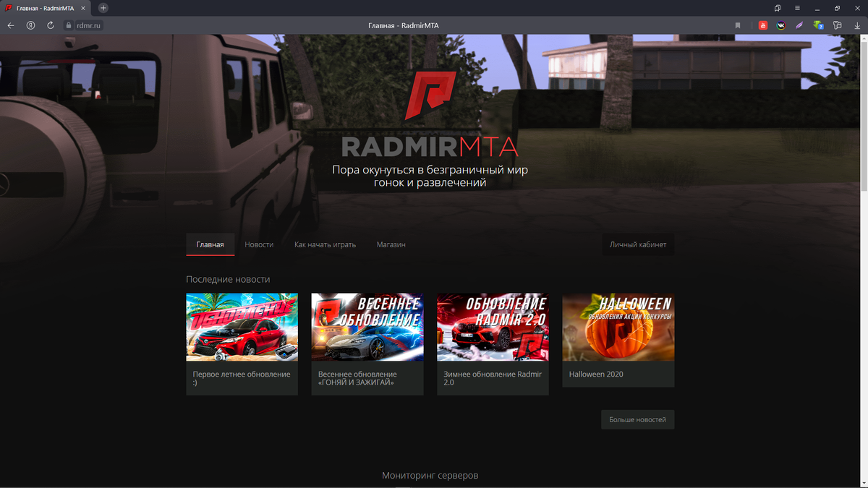Click the RADMIRMTA wordmark title
The height and width of the screenshot is (488, 868).
(x=430, y=147)
